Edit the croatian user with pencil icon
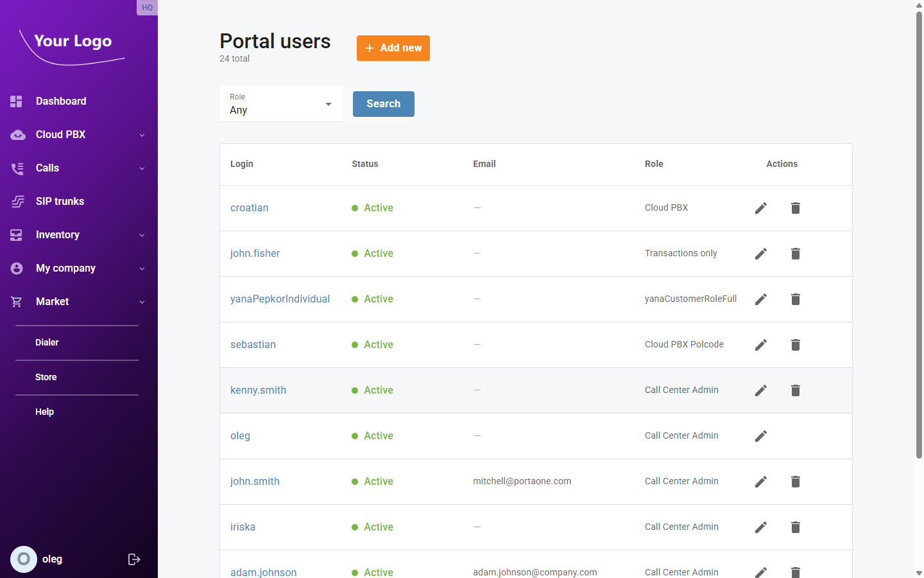Viewport: 924px width, 578px height. click(760, 207)
